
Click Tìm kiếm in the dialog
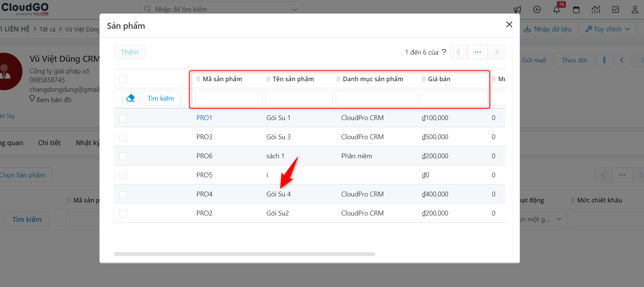tap(161, 98)
